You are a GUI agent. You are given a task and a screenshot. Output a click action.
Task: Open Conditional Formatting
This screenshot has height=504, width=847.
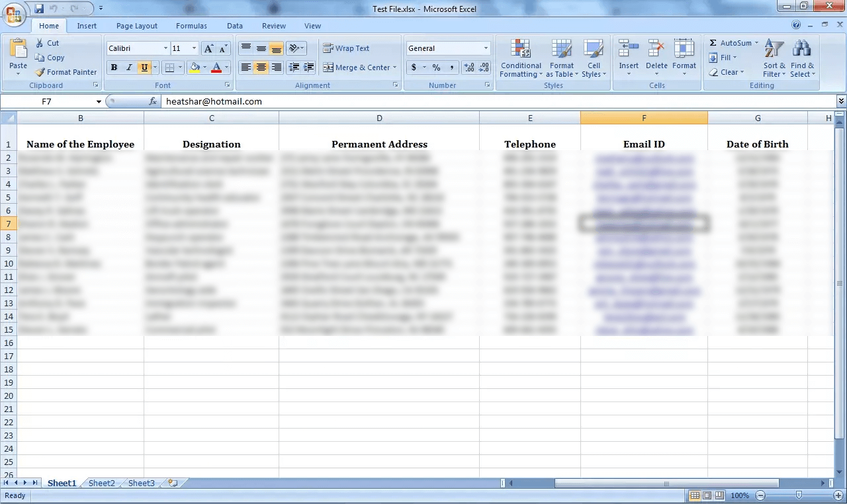click(521, 58)
